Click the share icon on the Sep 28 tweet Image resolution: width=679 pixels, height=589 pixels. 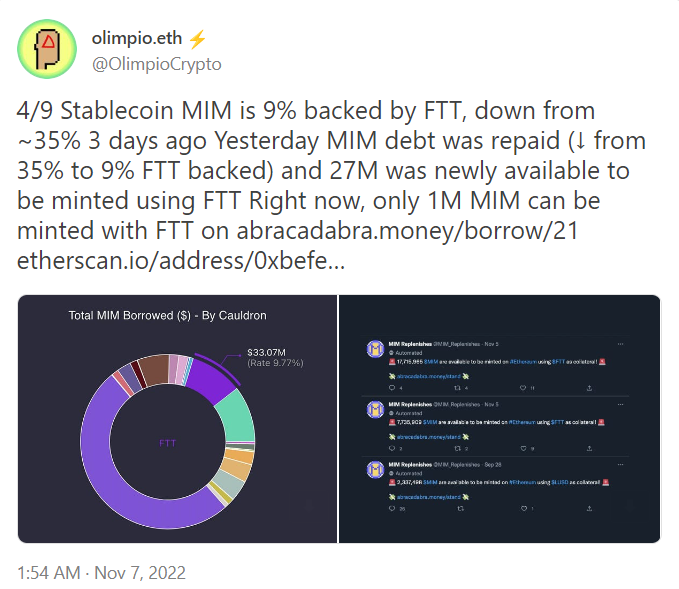point(589,508)
